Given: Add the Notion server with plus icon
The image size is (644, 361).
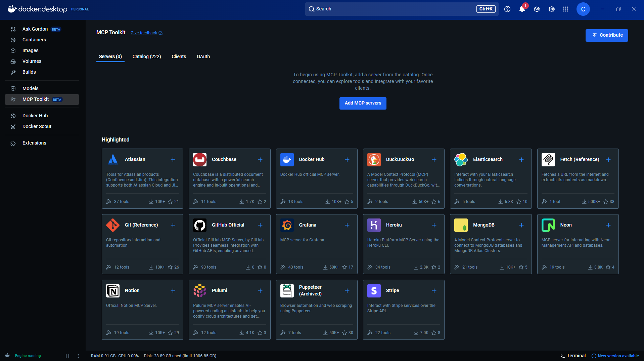Looking at the screenshot, I should pos(173,291).
